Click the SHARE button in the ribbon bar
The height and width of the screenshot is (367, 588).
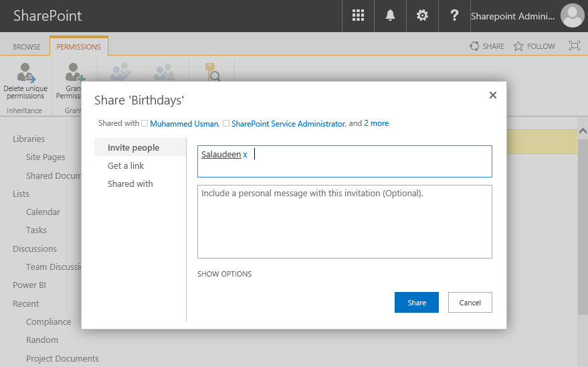(487, 46)
